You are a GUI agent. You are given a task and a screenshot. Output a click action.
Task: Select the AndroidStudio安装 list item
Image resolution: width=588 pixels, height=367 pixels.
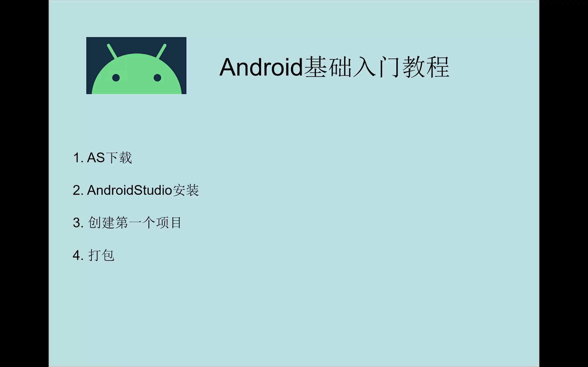[x=143, y=190]
